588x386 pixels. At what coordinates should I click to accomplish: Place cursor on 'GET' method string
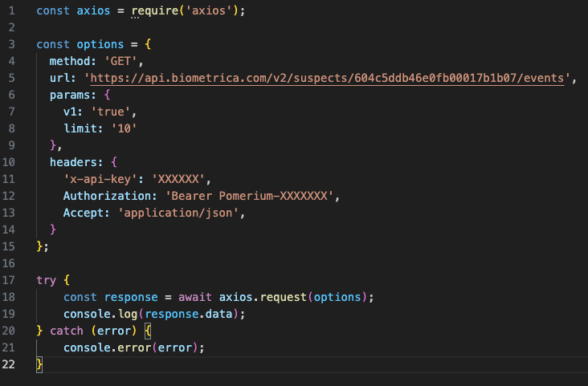tap(120, 61)
